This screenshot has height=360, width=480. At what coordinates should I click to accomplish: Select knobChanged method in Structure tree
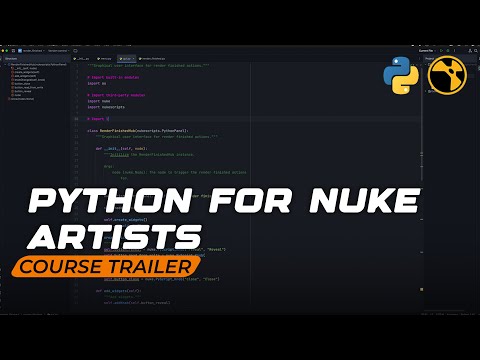pyautogui.click(x=29, y=80)
